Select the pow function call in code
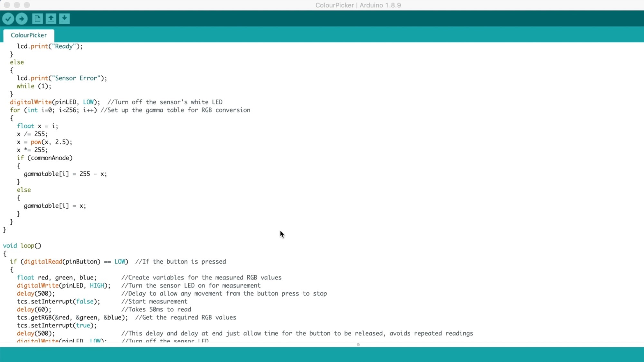The height and width of the screenshot is (362, 644). pos(36,142)
